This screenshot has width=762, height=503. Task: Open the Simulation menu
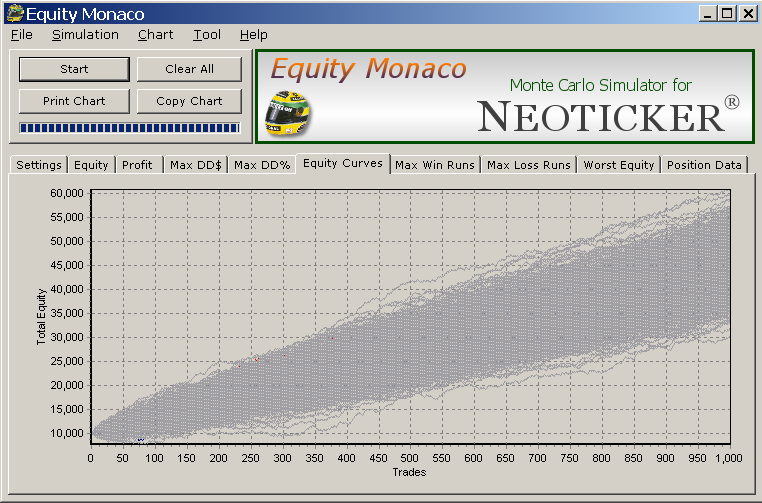[x=86, y=35]
